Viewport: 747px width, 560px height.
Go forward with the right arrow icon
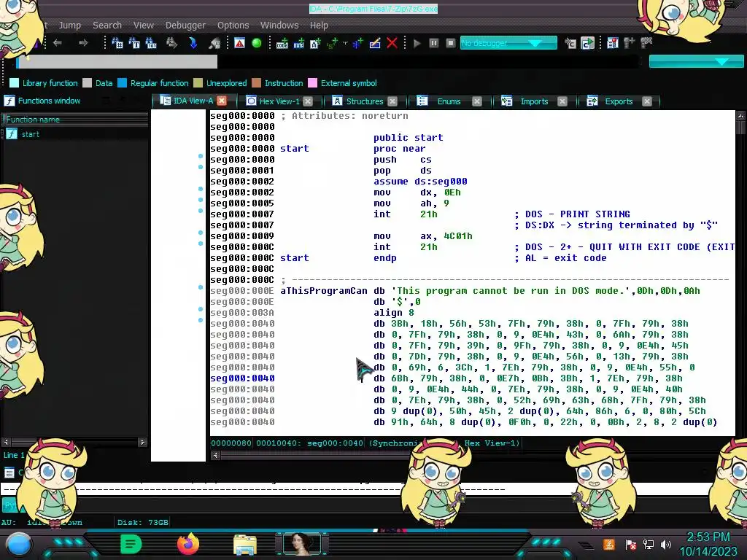[83, 43]
